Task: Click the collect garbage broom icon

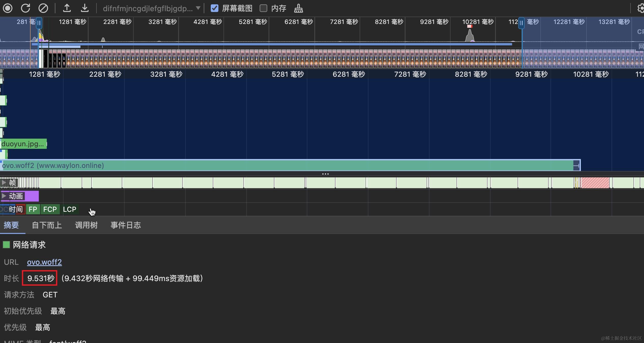Action: 298,8
